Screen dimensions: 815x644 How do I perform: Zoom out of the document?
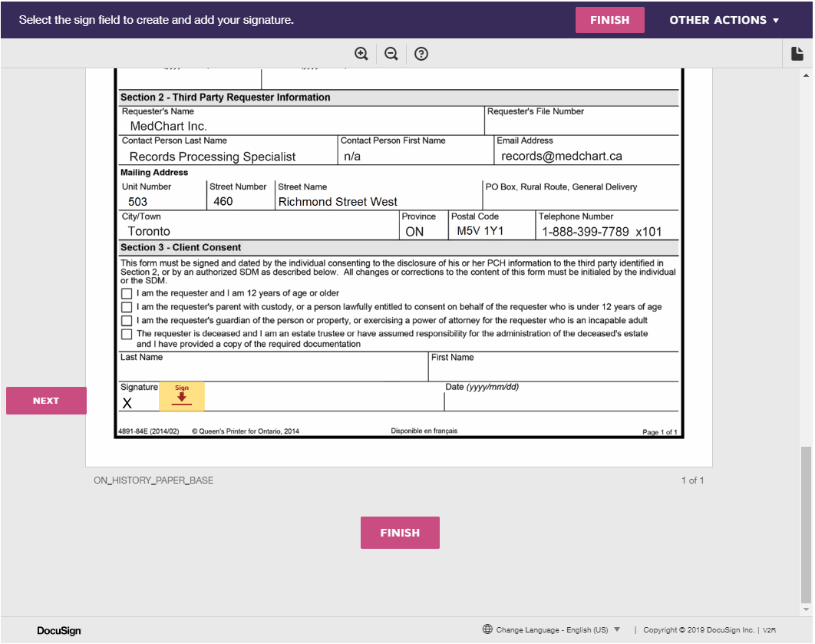(391, 54)
